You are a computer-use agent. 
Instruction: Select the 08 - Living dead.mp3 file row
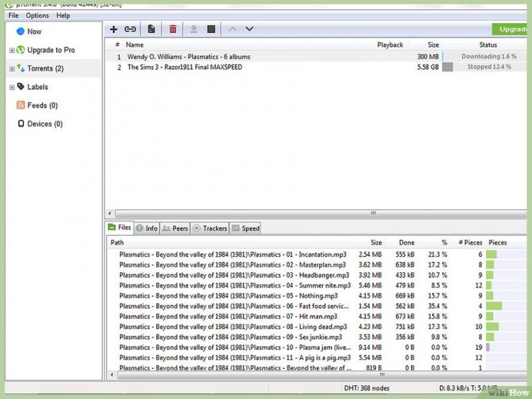317,326
